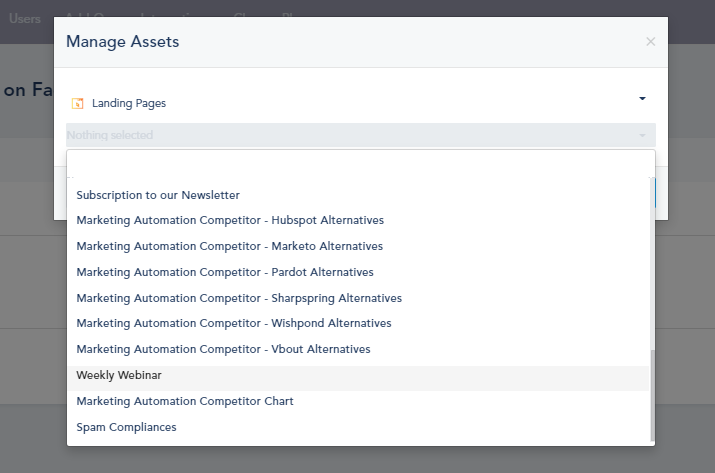Choose the Sharpspring Alternatives landing page
This screenshot has width=715, height=473.
(358, 298)
